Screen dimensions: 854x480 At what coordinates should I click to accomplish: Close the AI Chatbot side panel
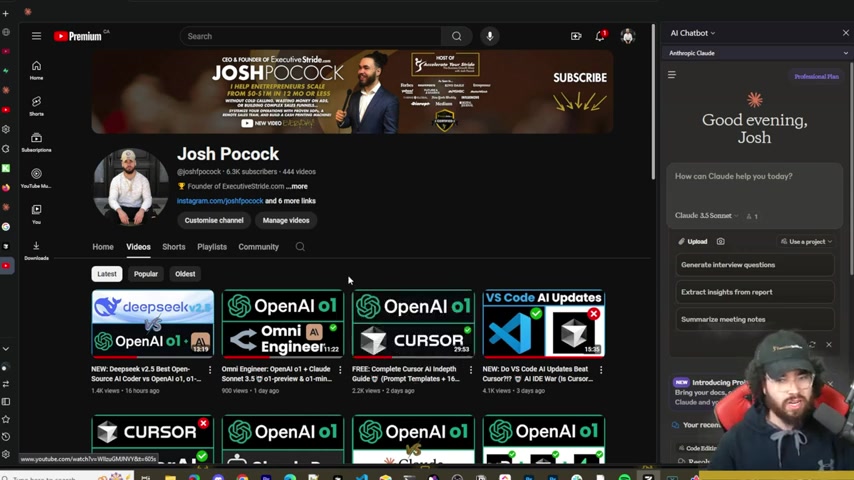[x=845, y=33]
